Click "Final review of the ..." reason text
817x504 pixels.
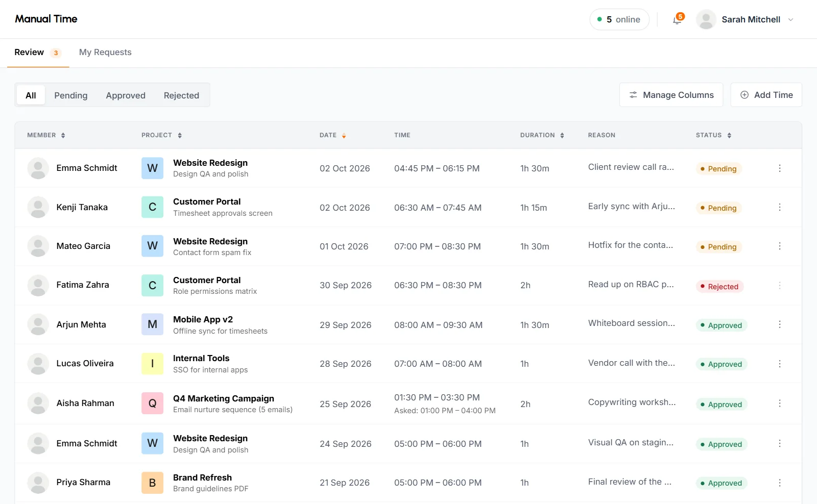pos(630,482)
